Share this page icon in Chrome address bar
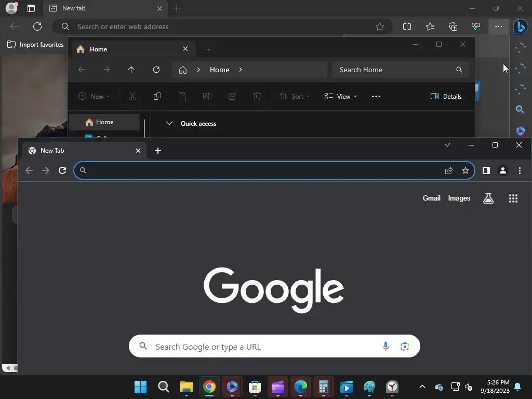The height and width of the screenshot is (399, 532). (x=449, y=170)
